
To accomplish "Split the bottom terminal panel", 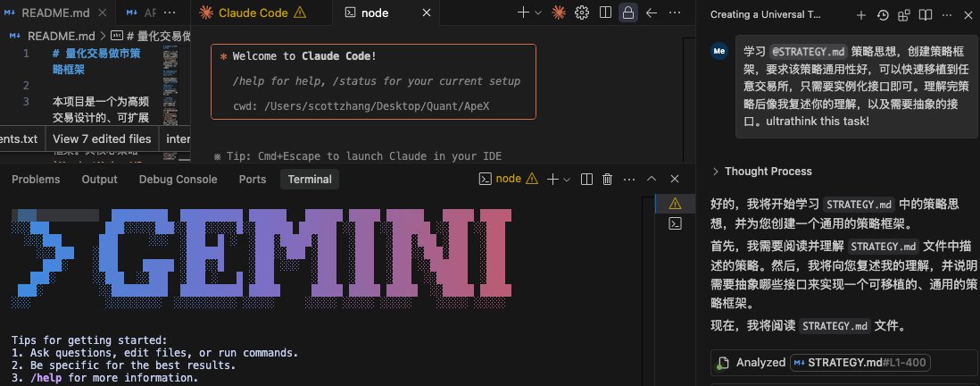I will point(586,179).
